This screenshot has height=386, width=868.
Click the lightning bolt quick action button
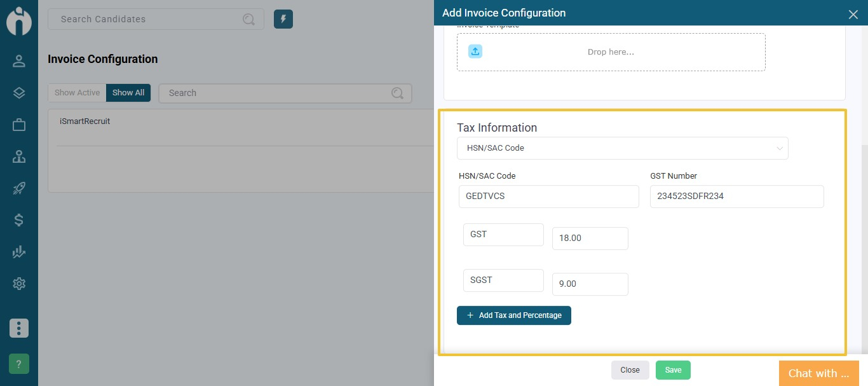pos(283,19)
